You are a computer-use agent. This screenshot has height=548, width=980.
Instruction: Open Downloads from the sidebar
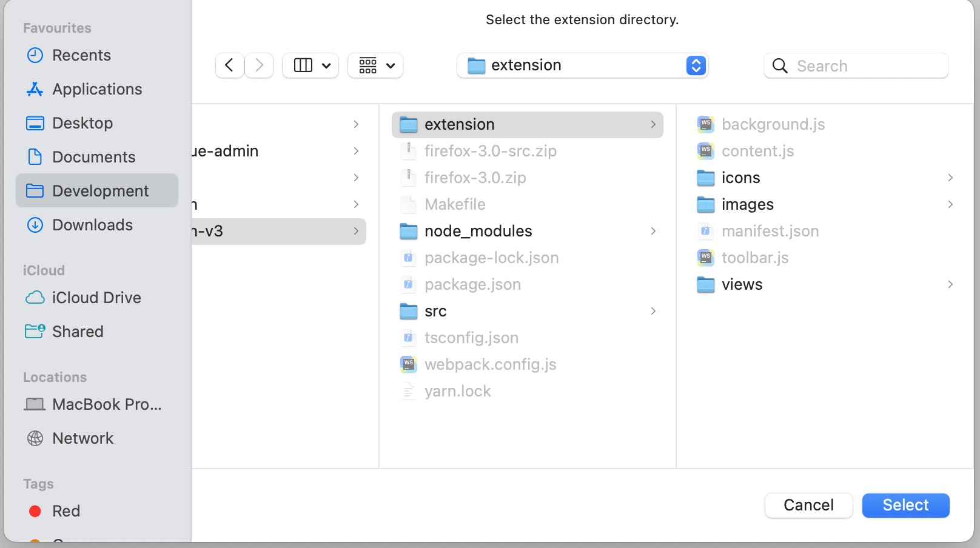[x=92, y=225]
